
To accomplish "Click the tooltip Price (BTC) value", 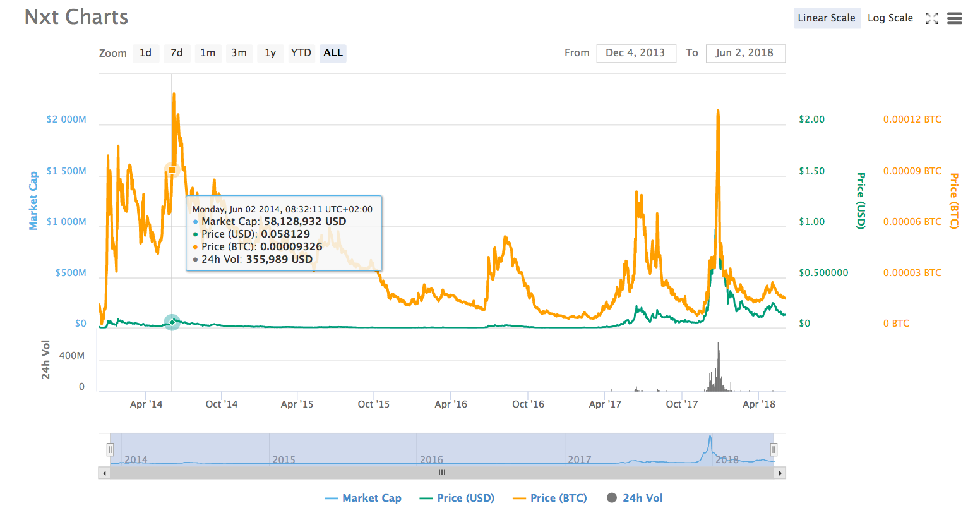I will pos(291,246).
